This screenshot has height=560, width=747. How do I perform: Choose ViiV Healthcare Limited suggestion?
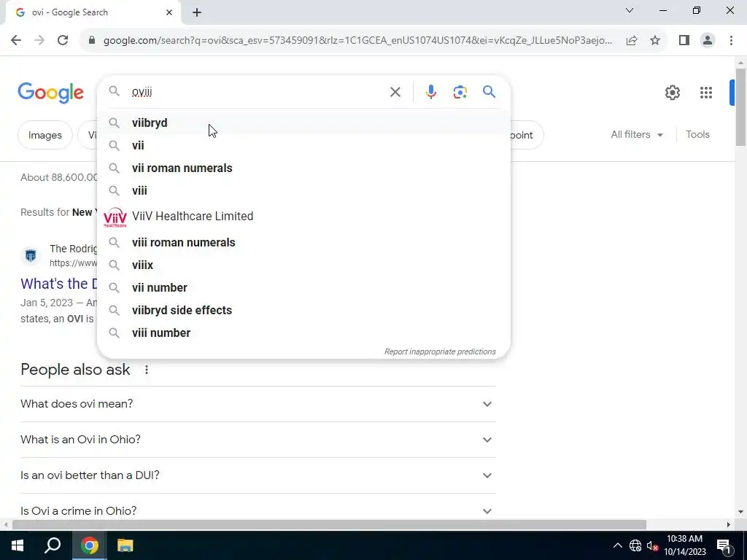coord(303,216)
